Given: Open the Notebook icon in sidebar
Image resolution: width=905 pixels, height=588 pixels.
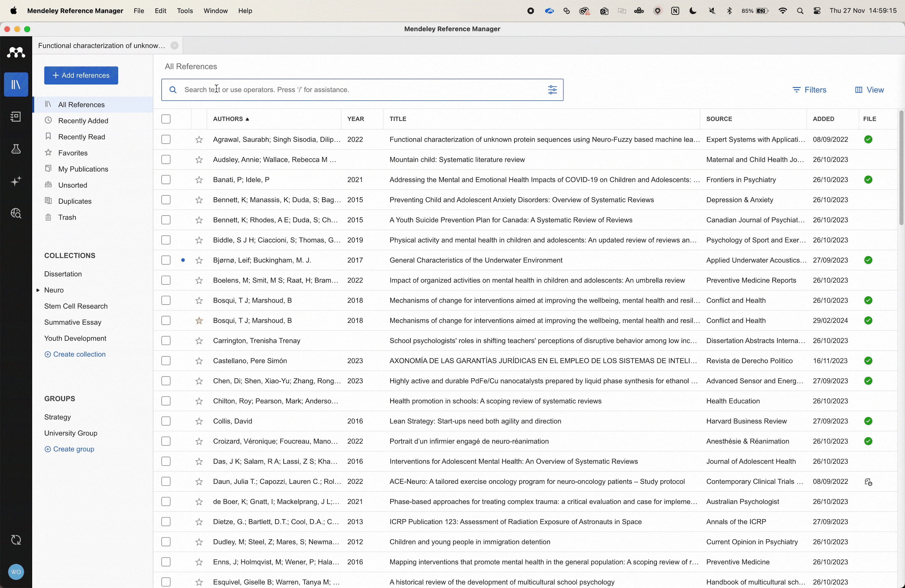Looking at the screenshot, I should click(x=16, y=117).
